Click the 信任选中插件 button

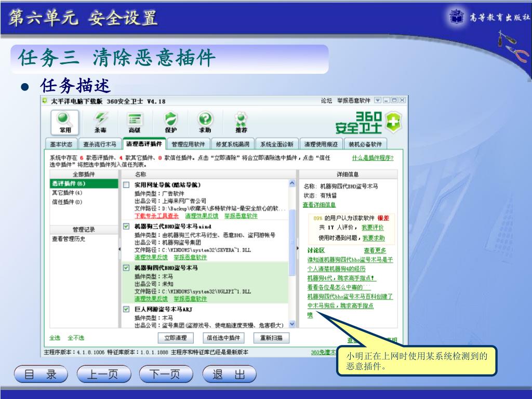(223, 338)
